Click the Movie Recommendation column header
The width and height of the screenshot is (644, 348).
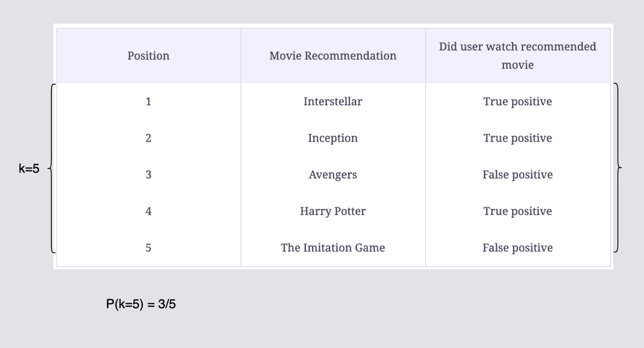click(x=333, y=56)
